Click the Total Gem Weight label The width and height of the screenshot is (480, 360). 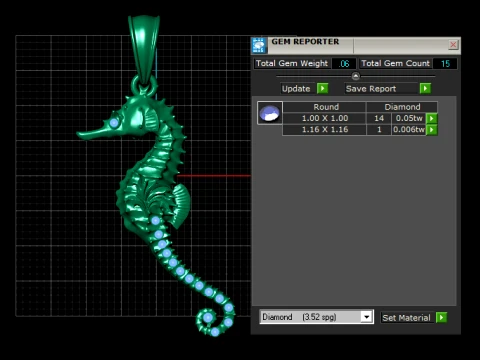pos(292,63)
